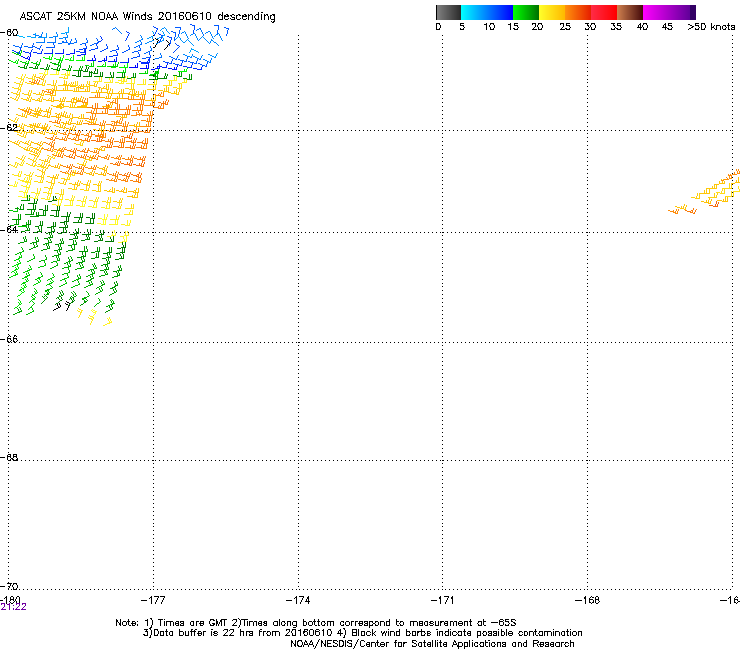Click the '-62' latitude axis label

coord(9,127)
